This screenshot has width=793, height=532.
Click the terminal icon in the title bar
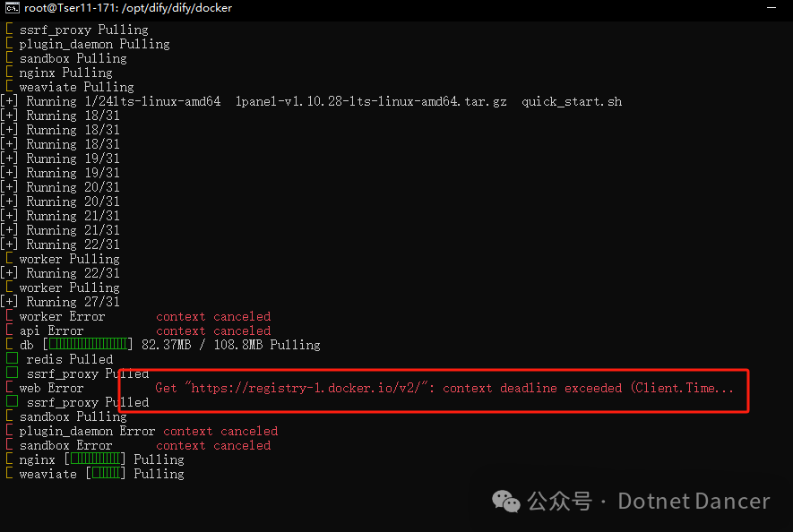pos(12,8)
